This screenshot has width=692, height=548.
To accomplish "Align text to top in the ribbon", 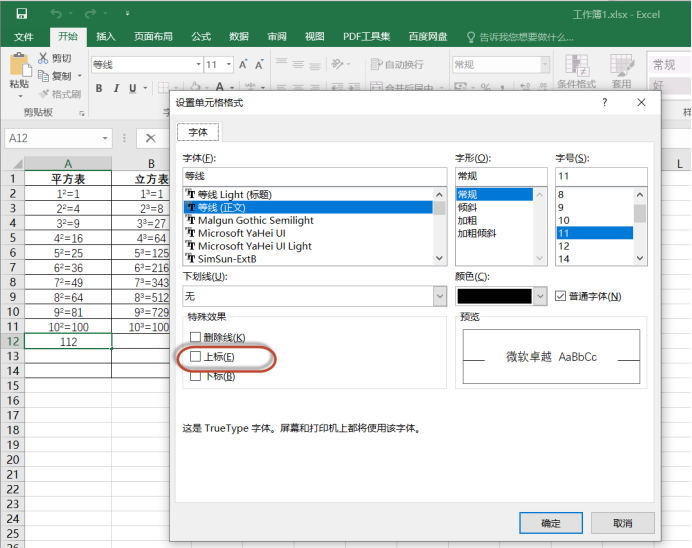I will click(282, 62).
